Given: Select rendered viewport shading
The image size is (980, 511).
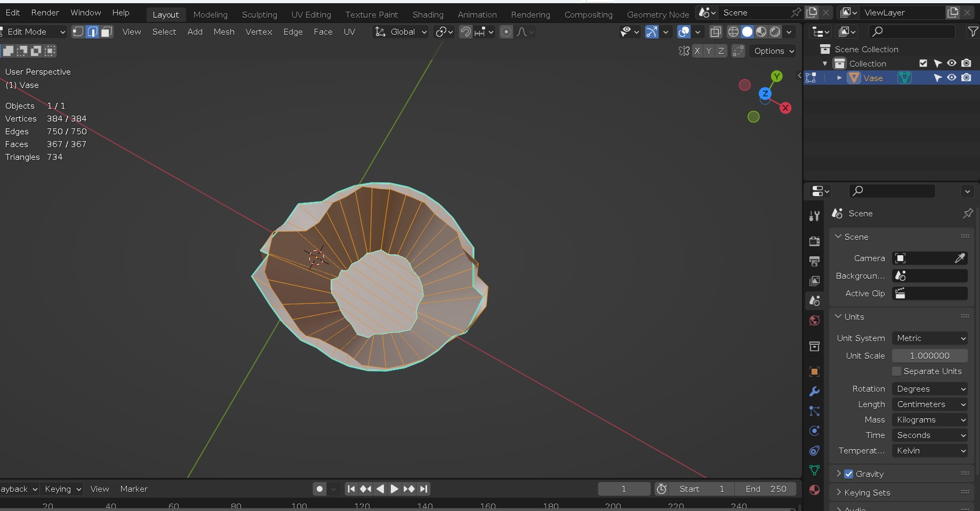Looking at the screenshot, I should point(775,32).
